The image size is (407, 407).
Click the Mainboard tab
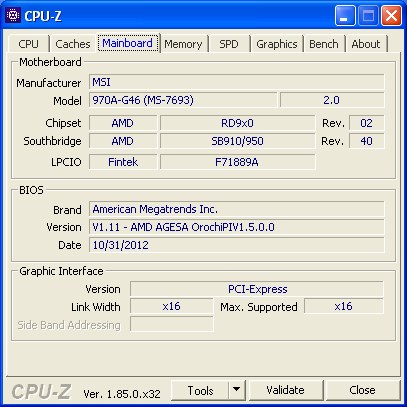tap(128, 43)
